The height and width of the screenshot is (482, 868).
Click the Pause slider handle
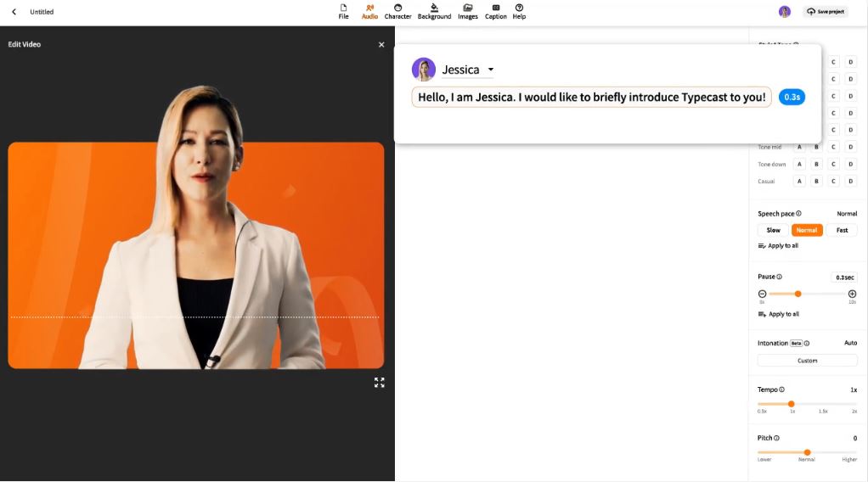pos(798,294)
